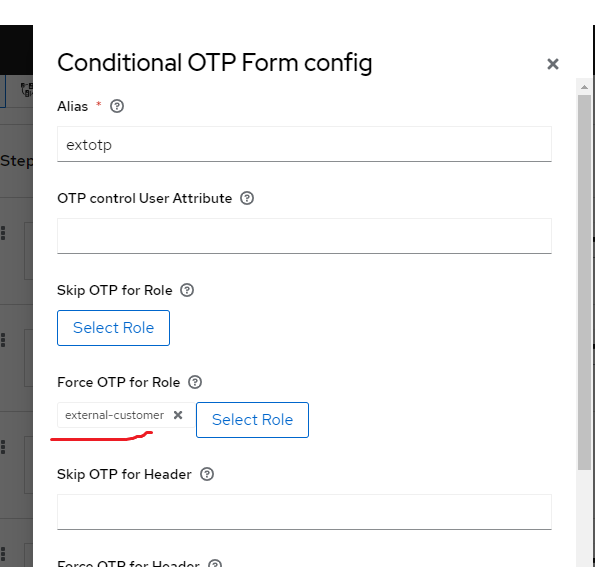The image size is (595, 567).
Task: Click the OTP control User Attribute field
Action: 304,236
